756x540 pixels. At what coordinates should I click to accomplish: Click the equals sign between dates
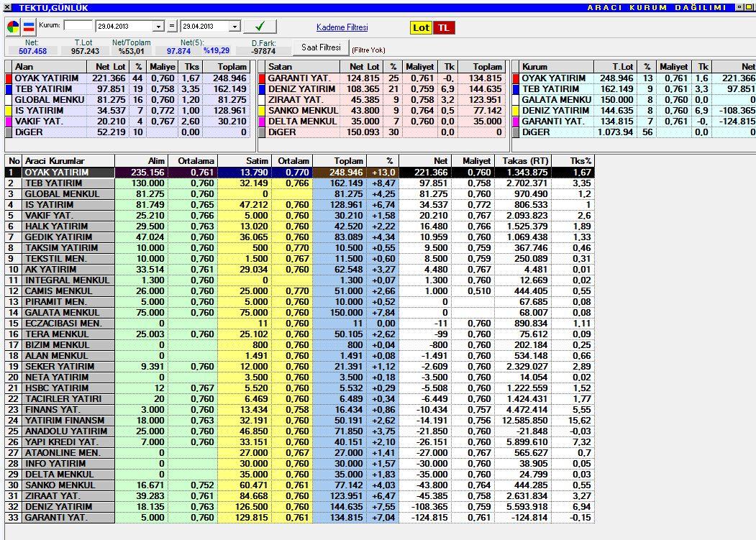coord(172,26)
